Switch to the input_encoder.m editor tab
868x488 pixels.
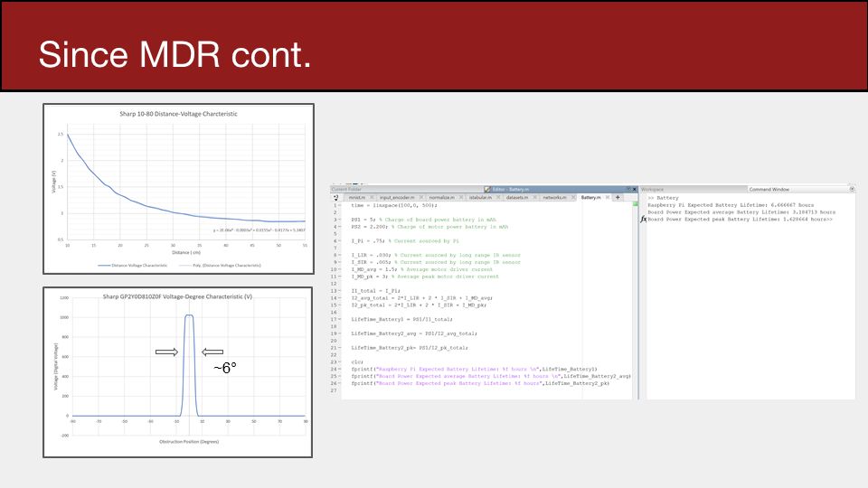tap(397, 198)
